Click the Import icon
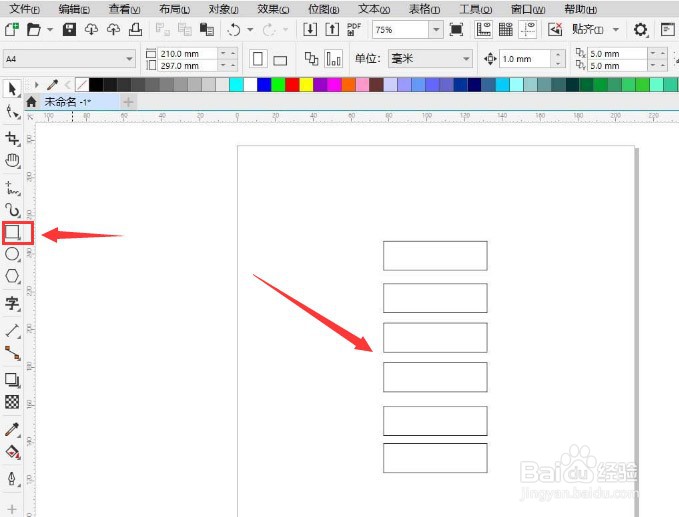 click(x=310, y=29)
